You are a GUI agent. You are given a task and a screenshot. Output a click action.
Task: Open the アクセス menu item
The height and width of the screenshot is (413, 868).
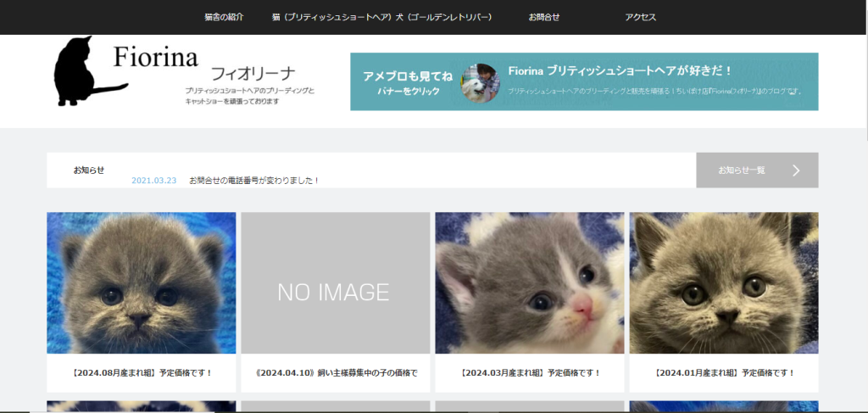point(640,17)
